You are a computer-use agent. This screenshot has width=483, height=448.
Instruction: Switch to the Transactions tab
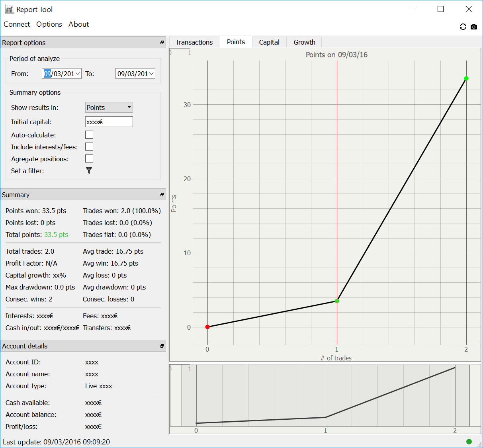(194, 42)
